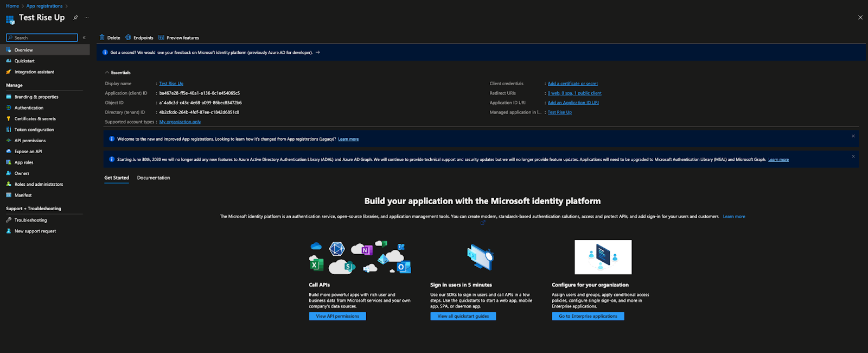
Task: Click the Roles and administrators icon
Action: 9,184
